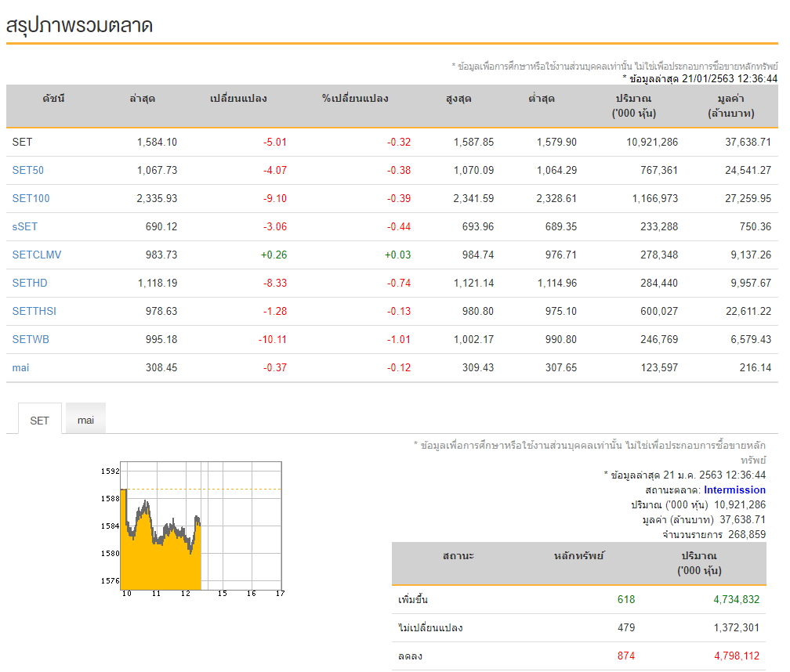Image resolution: width=790 pixels, height=672 pixels.
Task: Select SETTHSI latest value 978.63
Action: (x=161, y=311)
